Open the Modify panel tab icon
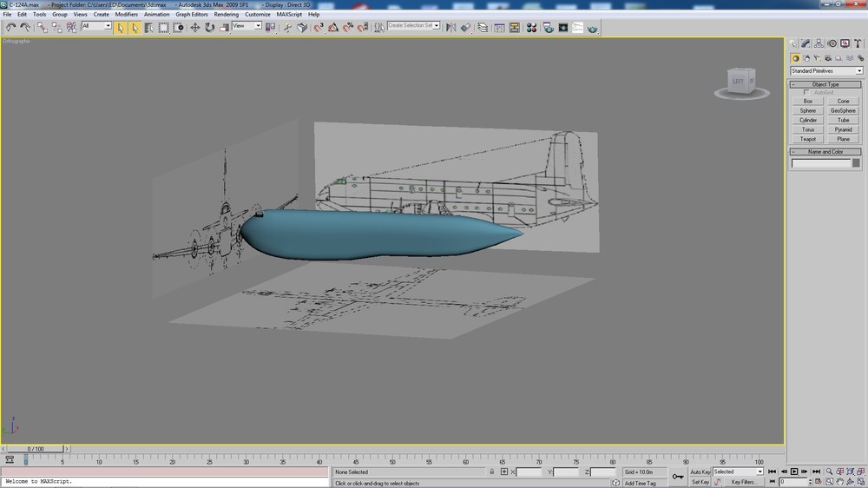The image size is (868, 488). (x=806, y=43)
